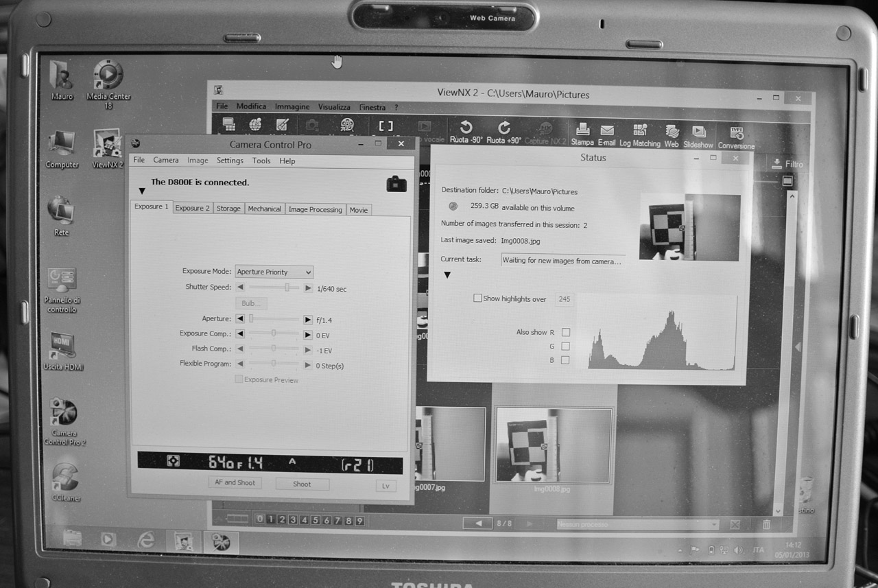Open Camera menu in Camera Control Pro
The width and height of the screenshot is (878, 588).
(166, 160)
